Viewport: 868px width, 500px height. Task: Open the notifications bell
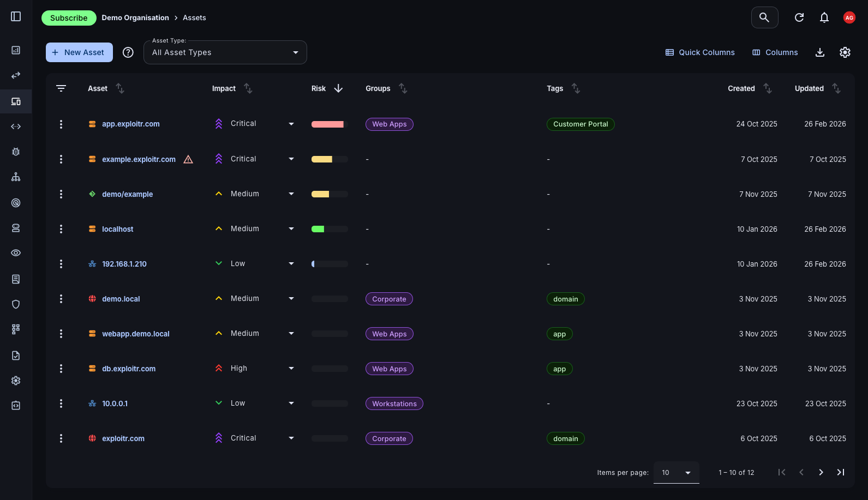coord(824,17)
